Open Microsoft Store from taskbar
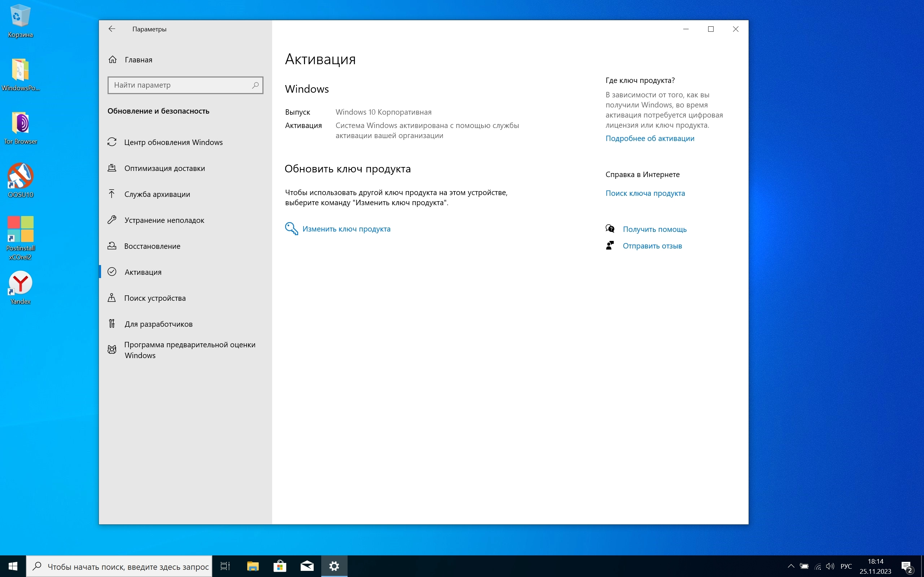Image resolution: width=924 pixels, height=577 pixels. point(280,566)
